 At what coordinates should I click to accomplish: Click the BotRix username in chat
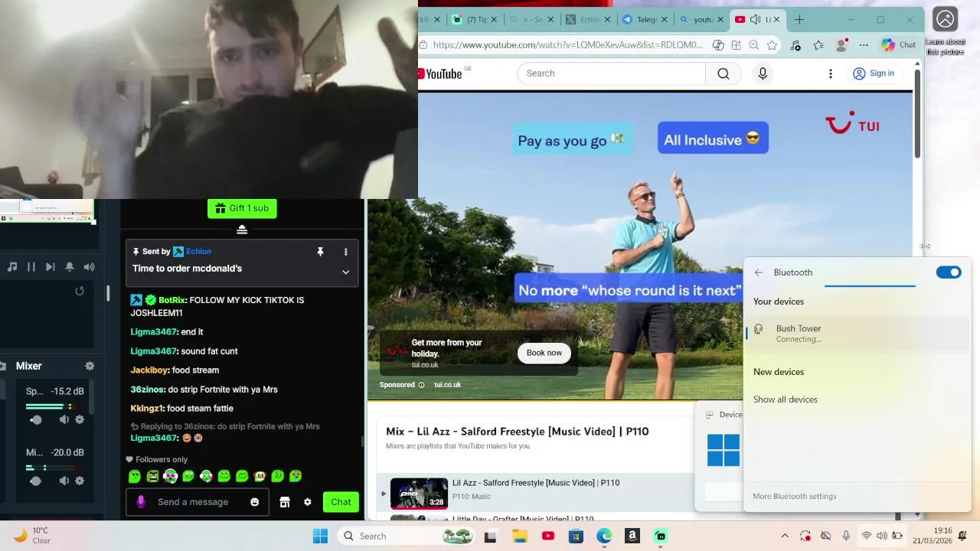pos(171,300)
